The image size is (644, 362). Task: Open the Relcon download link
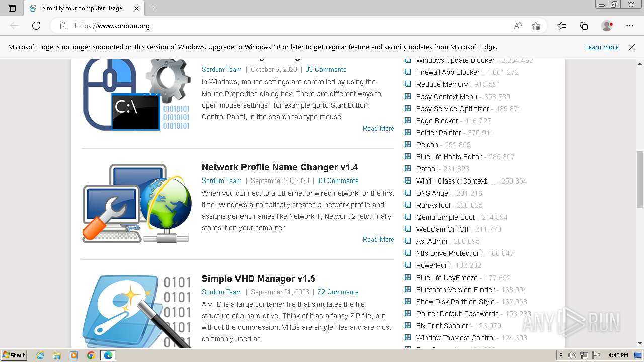click(x=427, y=145)
